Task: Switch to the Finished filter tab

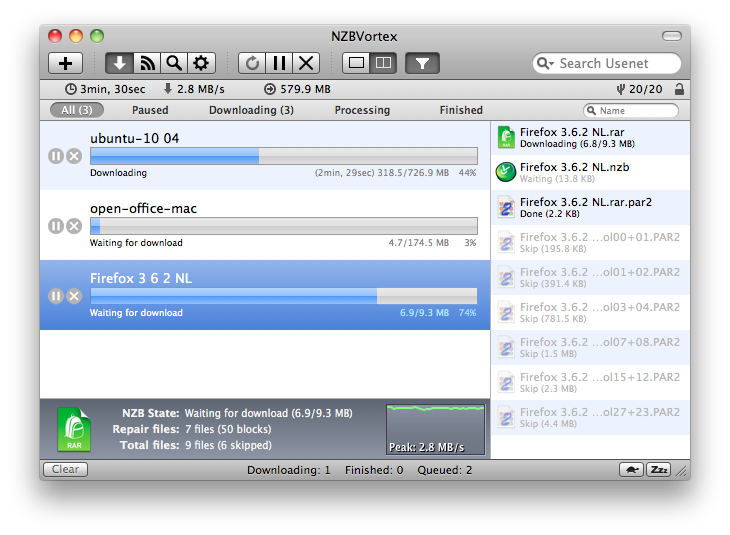Action: click(x=461, y=110)
